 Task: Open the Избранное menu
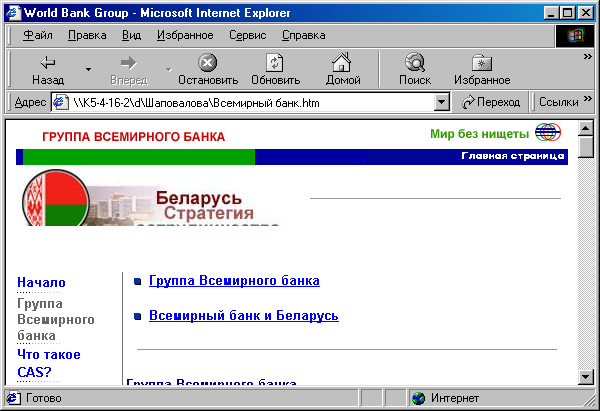pyautogui.click(x=185, y=35)
